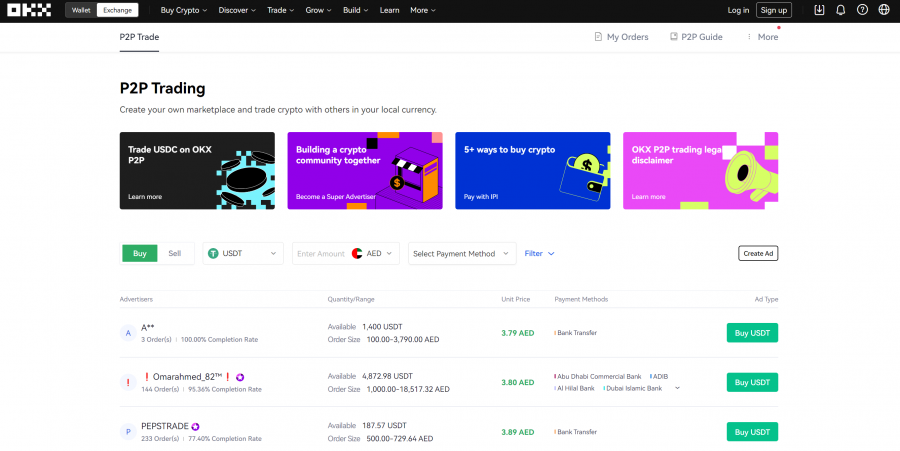The width and height of the screenshot is (900, 451).
Task: Click the 3.89 AED unit price
Action: [x=517, y=432]
